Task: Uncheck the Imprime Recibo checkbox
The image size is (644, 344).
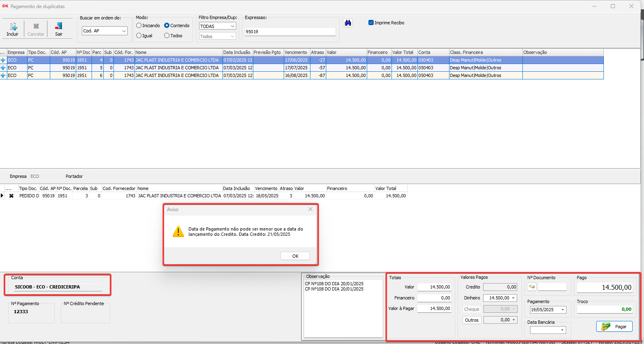Action: click(371, 23)
